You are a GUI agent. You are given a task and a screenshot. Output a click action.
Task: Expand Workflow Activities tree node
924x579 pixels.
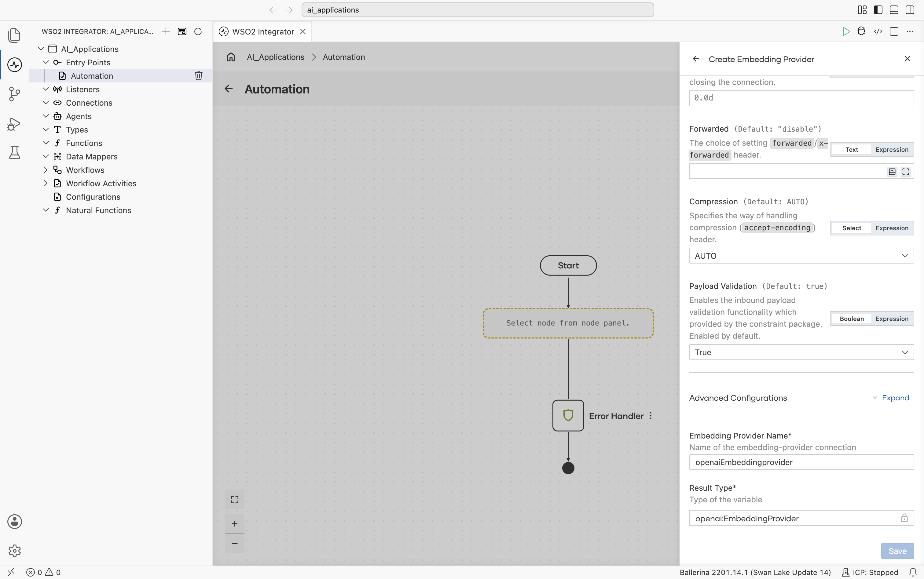pyautogui.click(x=46, y=184)
